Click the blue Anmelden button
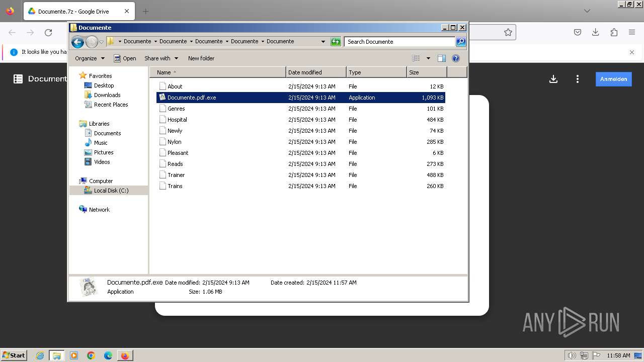This screenshot has width=644, height=362. (x=613, y=79)
